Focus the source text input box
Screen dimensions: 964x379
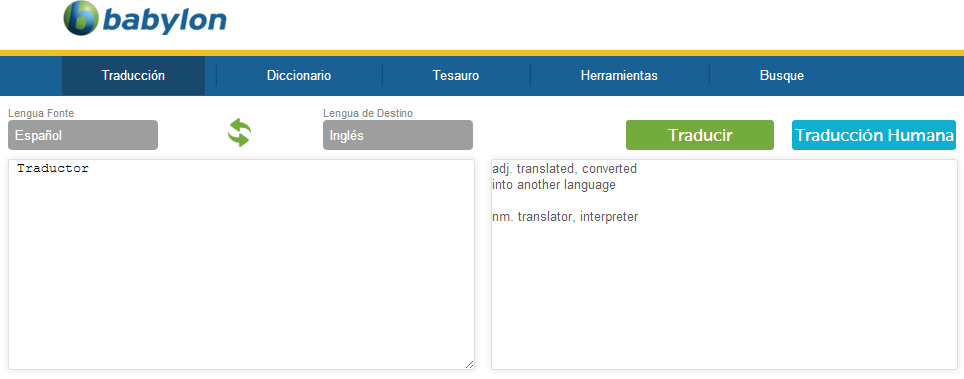point(241,265)
